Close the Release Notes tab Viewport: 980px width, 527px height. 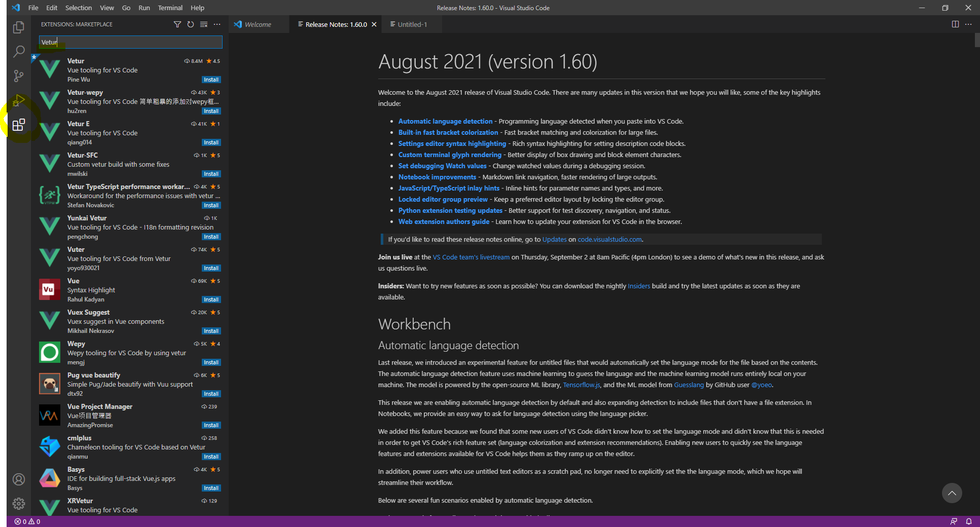(x=374, y=24)
